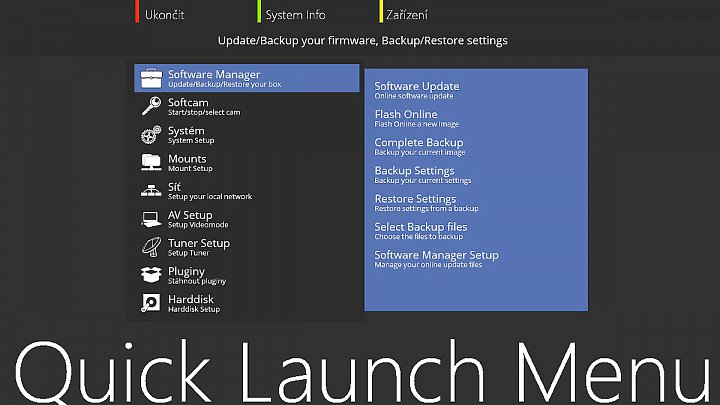
Task: Choose Complete Backup option
Action: (419, 146)
